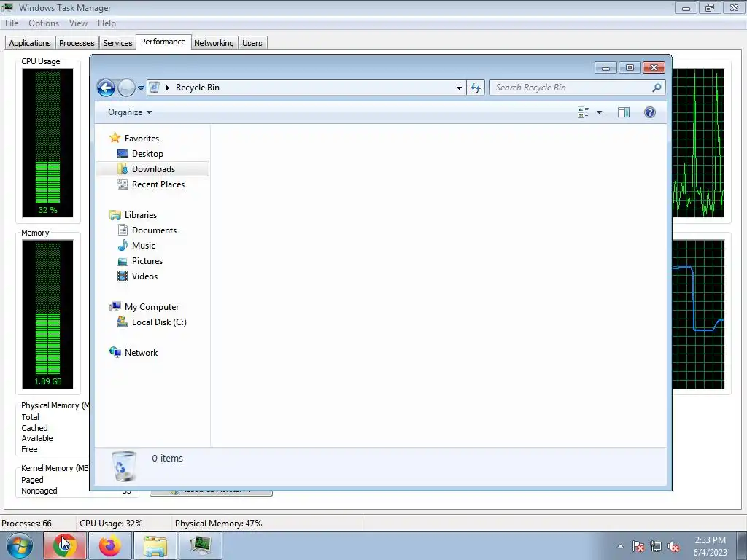Open Explorer help
The width and height of the screenshot is (747, 560).
[x=650, y=112]
